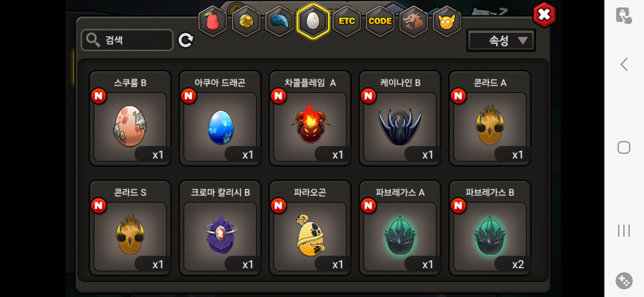Select the brown dragon head tab
644x297 pixels.
(413, 21)
